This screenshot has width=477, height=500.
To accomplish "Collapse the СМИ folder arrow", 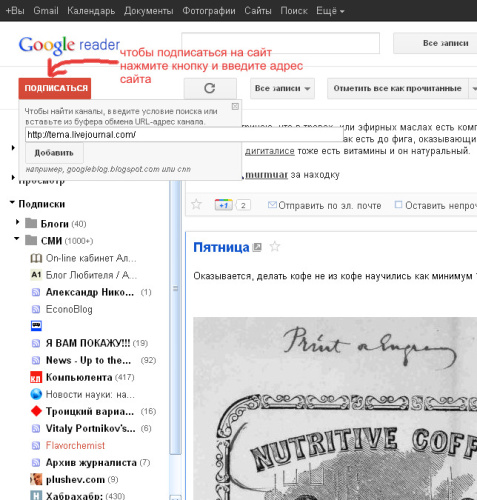I will [x=17, y=238].
